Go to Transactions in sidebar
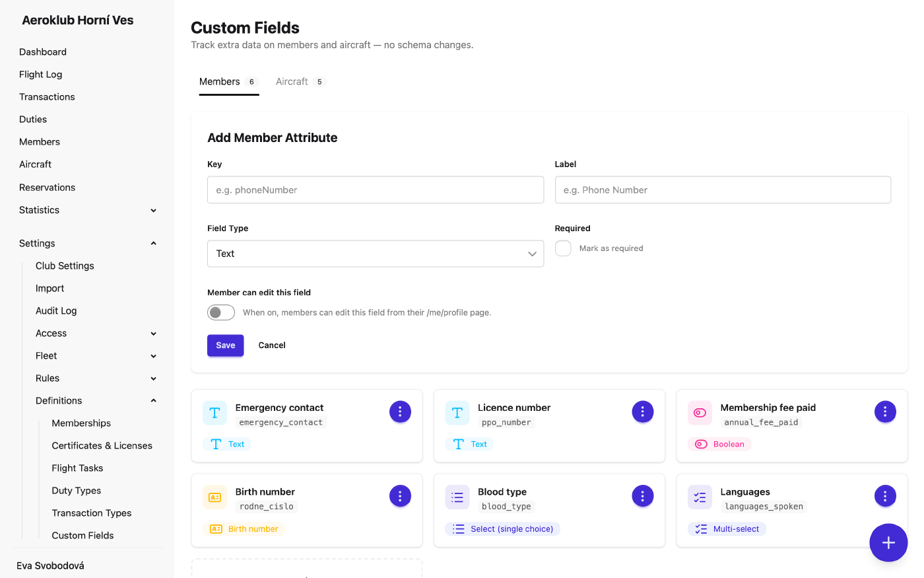924x578 pixels. (x=47, y=97)
